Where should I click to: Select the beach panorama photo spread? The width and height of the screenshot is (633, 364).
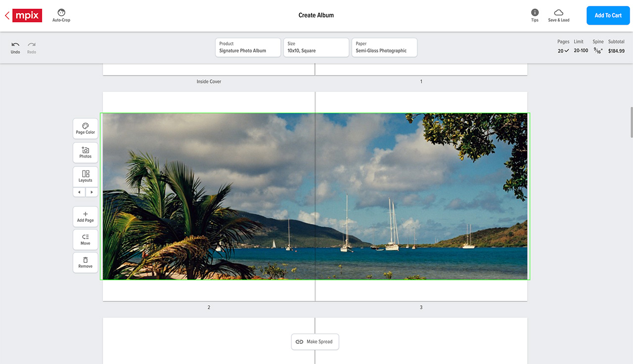pos(315,197)
